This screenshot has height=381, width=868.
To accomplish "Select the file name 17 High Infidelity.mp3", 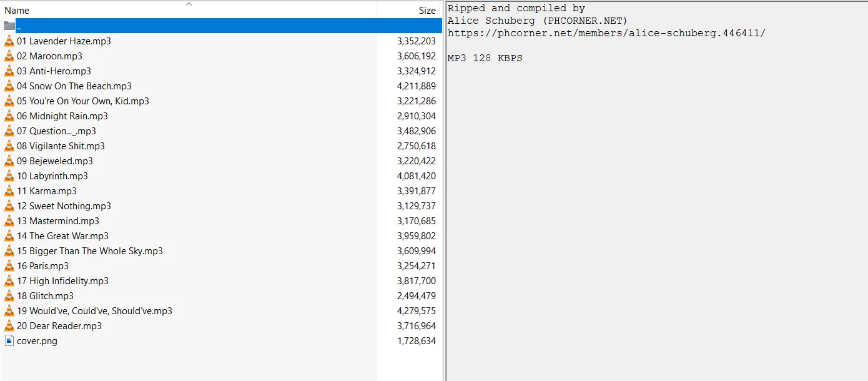I will [62, 281].
